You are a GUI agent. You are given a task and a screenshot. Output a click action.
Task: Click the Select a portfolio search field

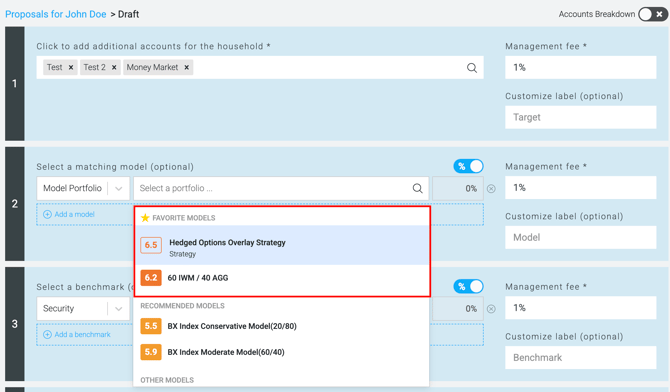(x=281, y=188)
